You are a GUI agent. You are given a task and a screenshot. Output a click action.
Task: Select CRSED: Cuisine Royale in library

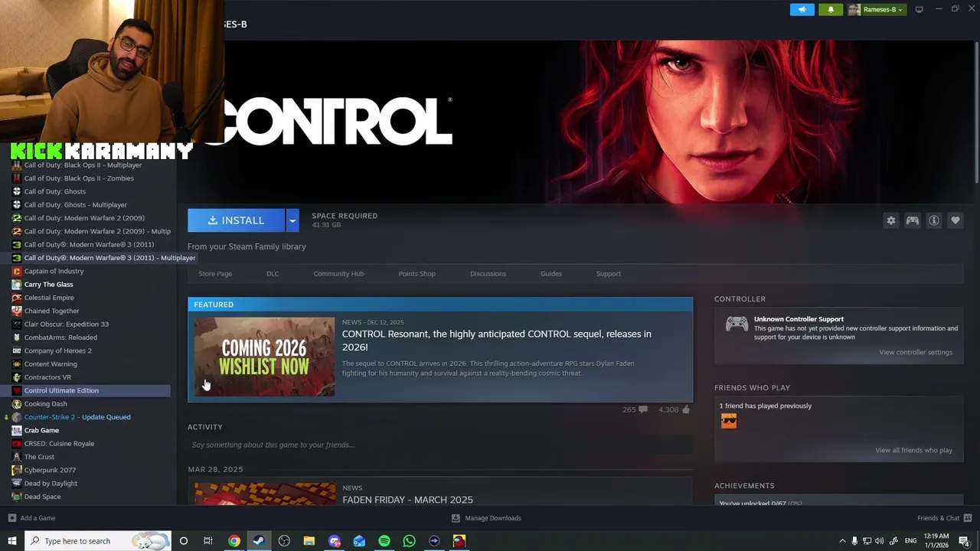[59, 443]
